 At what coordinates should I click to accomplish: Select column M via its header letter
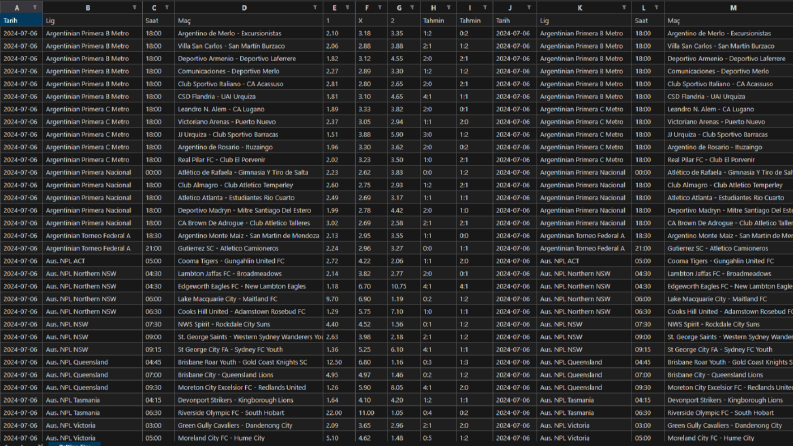coord(733,8)
